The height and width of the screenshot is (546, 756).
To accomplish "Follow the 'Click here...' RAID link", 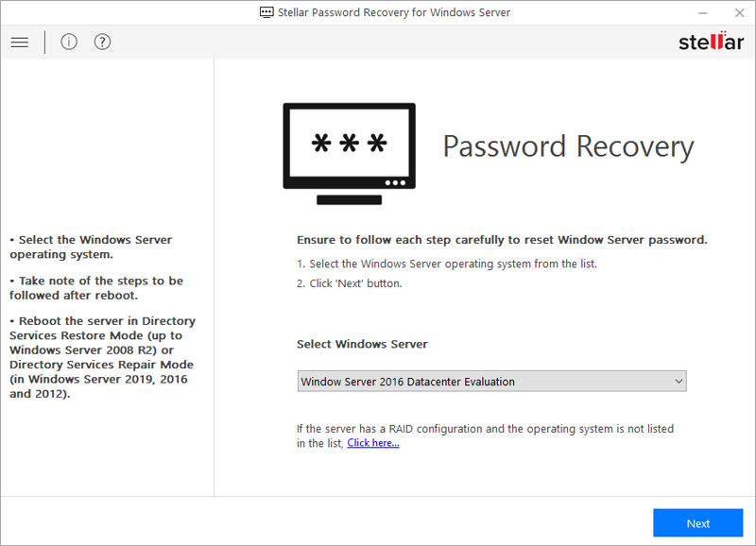I will 372,443.
